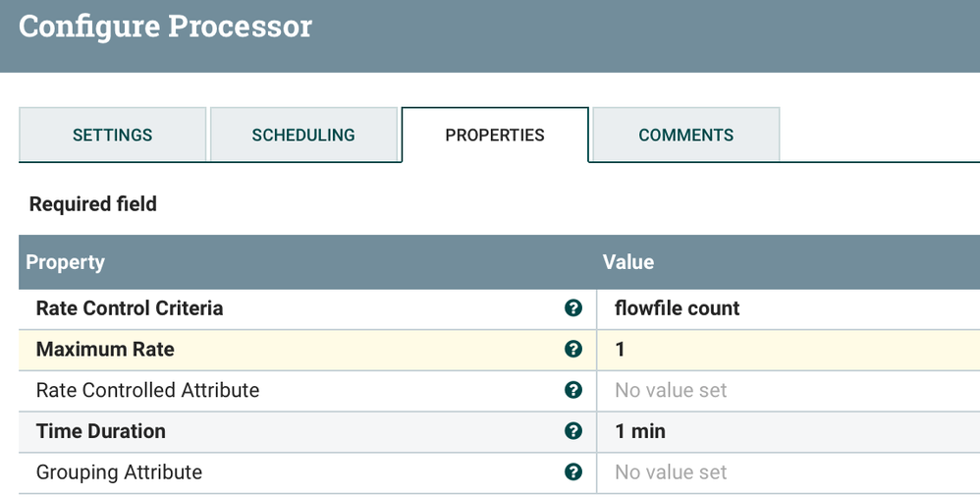The width and height of the screenshot is (980, 497).
Task: Click the Time Duration help icon
Action: click(x=573, y=431)
